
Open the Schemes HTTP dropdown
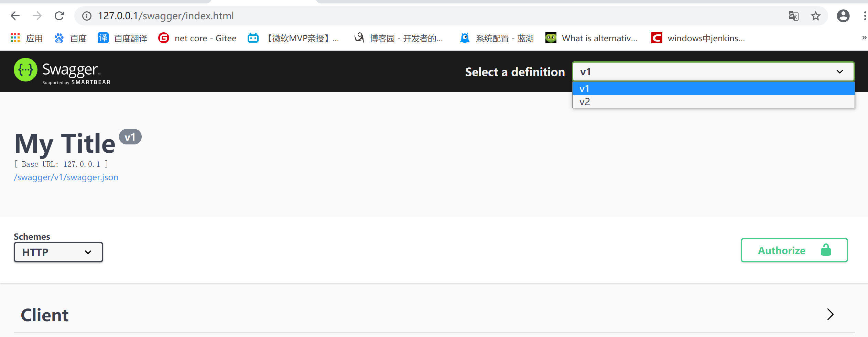click(x=58, y=252)
